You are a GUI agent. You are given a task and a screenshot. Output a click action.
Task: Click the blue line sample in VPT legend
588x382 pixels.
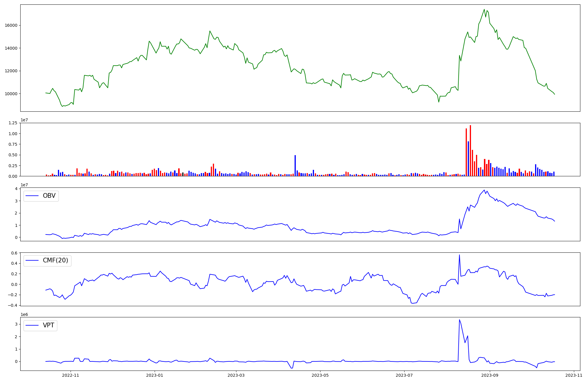click(32, 326)
